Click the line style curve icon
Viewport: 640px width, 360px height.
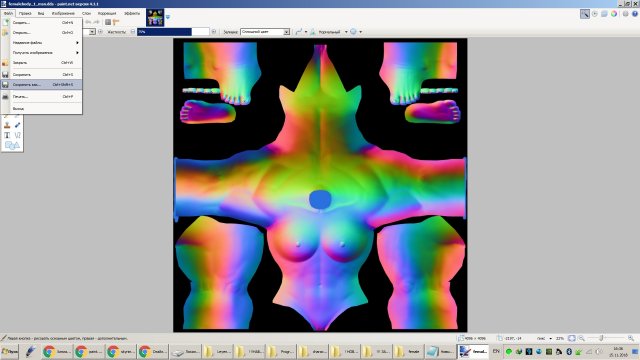click(x=299, y=32)
